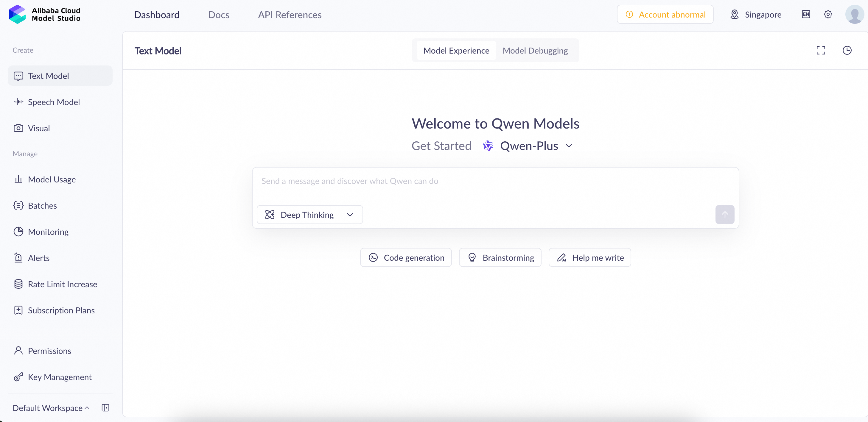
Task: Click the Visual camera icon
Action: (18, 128)
